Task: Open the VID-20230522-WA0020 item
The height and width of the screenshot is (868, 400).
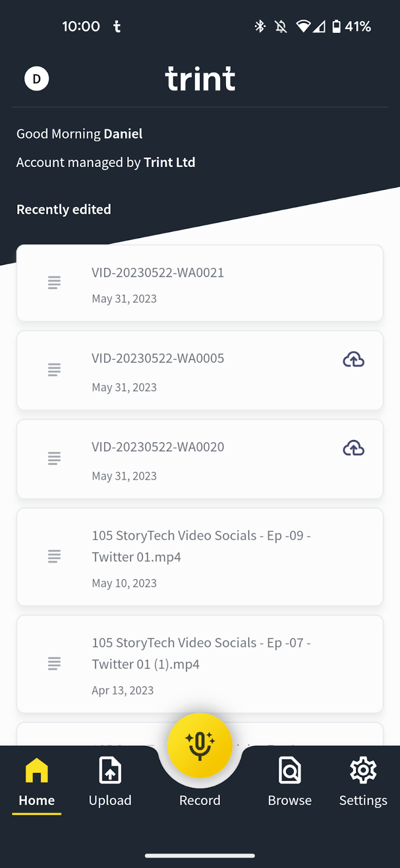Action: coord(157,447)
